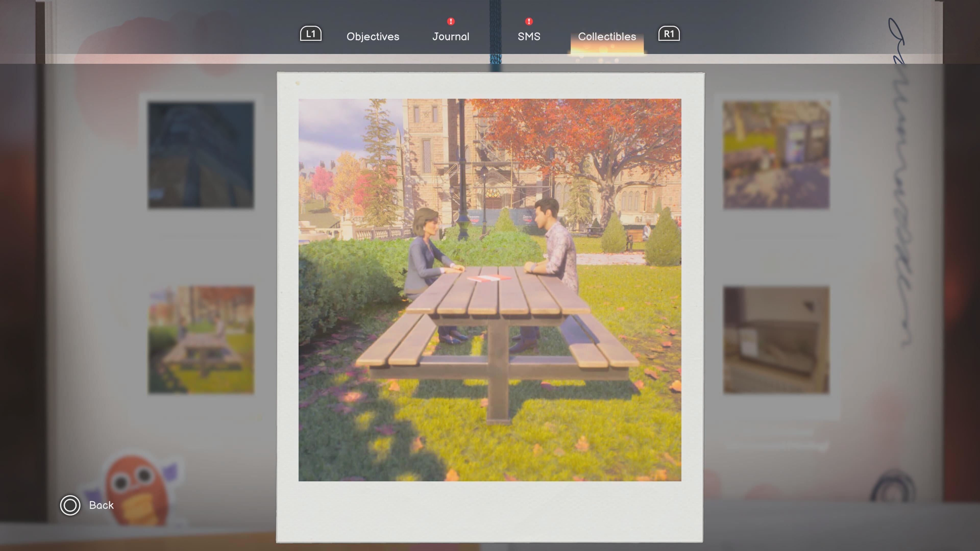Open the SMS tab
Screen dimensions: 980x551
pos(529,36)
